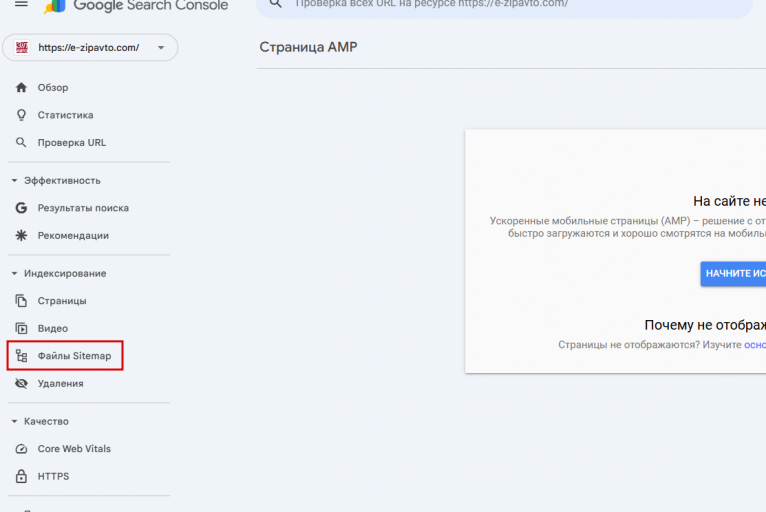Click the sitemap tree icon
The width and height of the screenshot is (766, 512).
[x=21, y=356]
